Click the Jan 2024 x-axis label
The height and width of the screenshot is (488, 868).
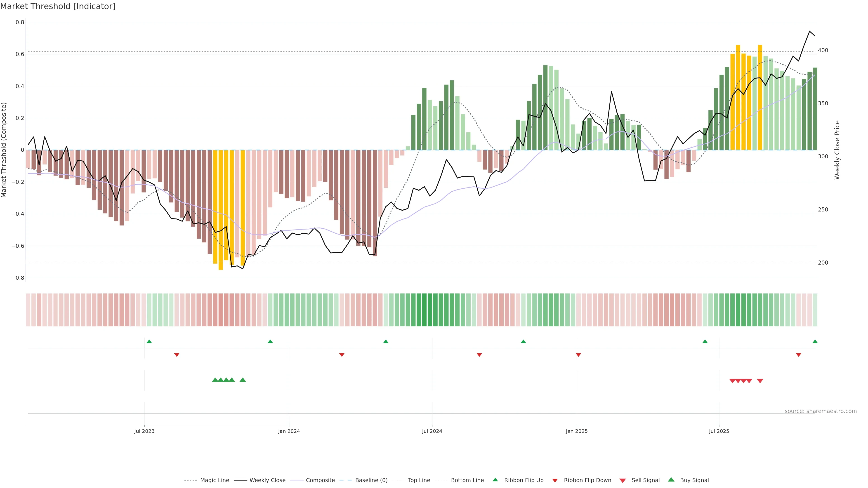click(x=289, y=431)
